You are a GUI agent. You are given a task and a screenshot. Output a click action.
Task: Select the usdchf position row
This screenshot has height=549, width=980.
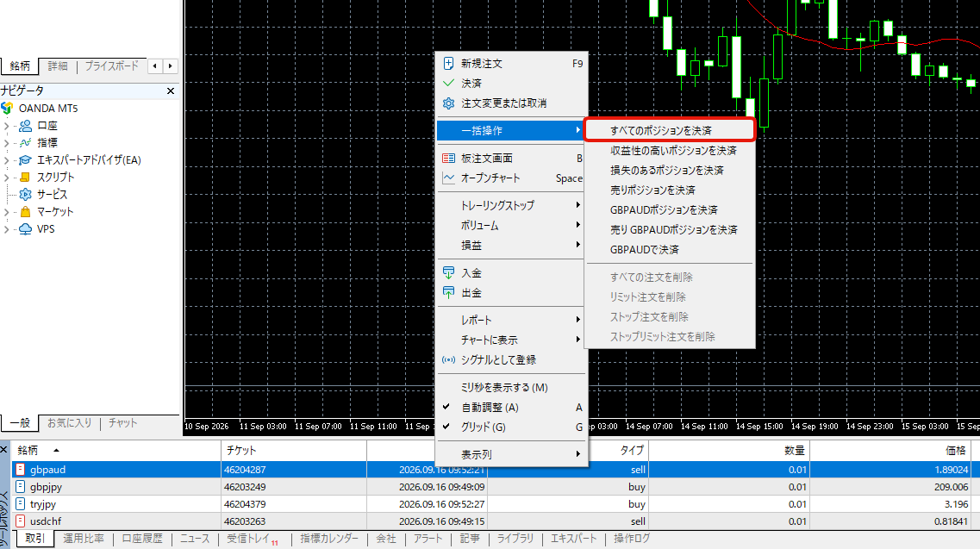[496, 521]
